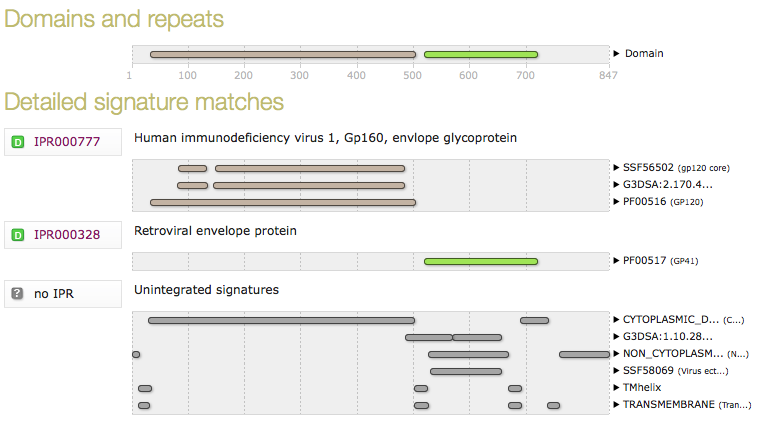Click the long CYTOPLASMIC_D gray match bar
The width and height of the screenshot is (765, 421).
click(x=281, y=320)
